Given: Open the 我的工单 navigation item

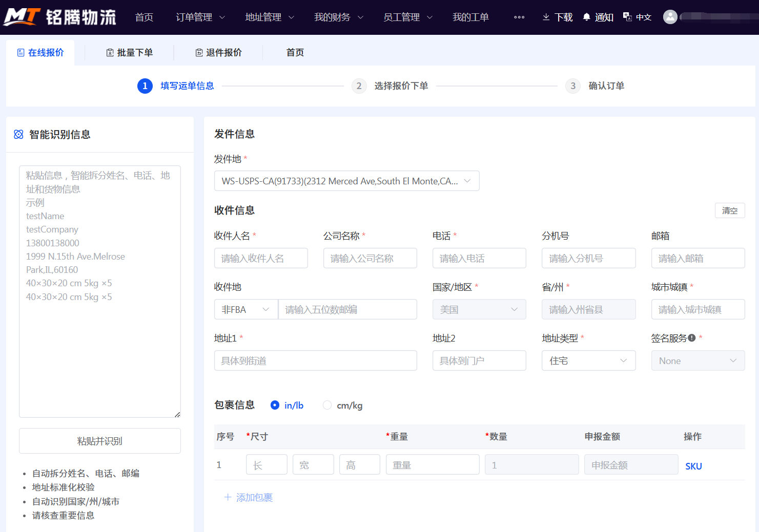Looking at the screenshot, I should [470, 17].
